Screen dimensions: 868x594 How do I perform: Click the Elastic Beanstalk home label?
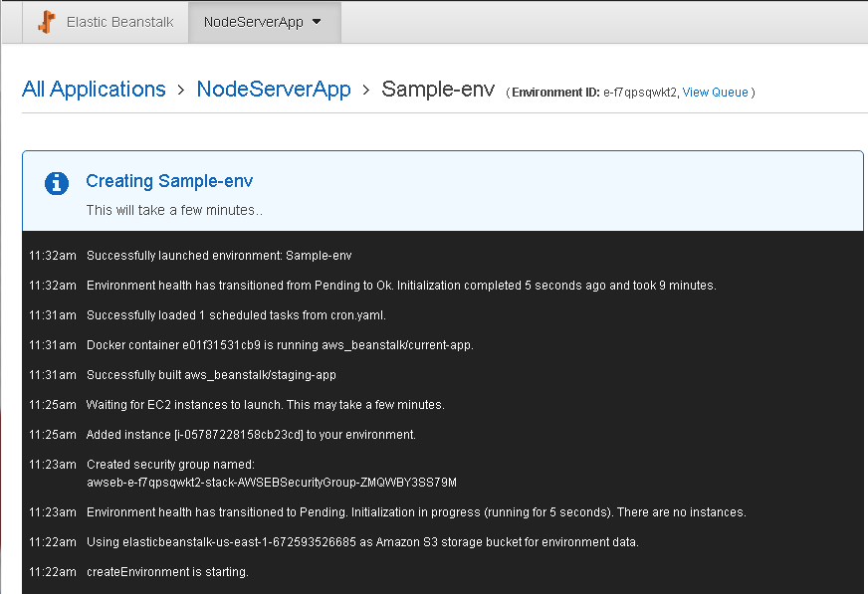point(120,22)
